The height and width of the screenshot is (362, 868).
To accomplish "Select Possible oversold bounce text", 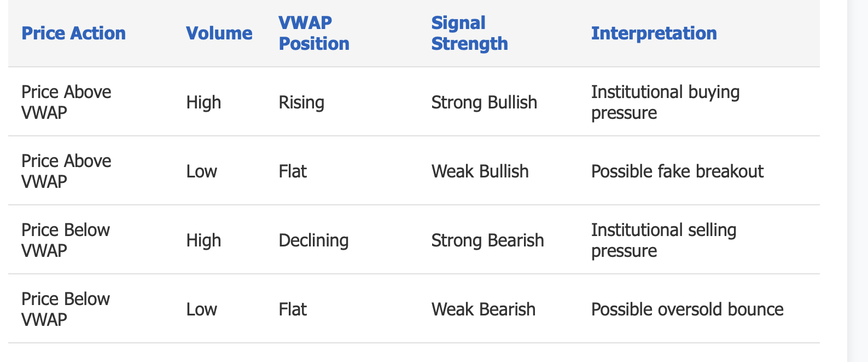I will tap(687, 309).
